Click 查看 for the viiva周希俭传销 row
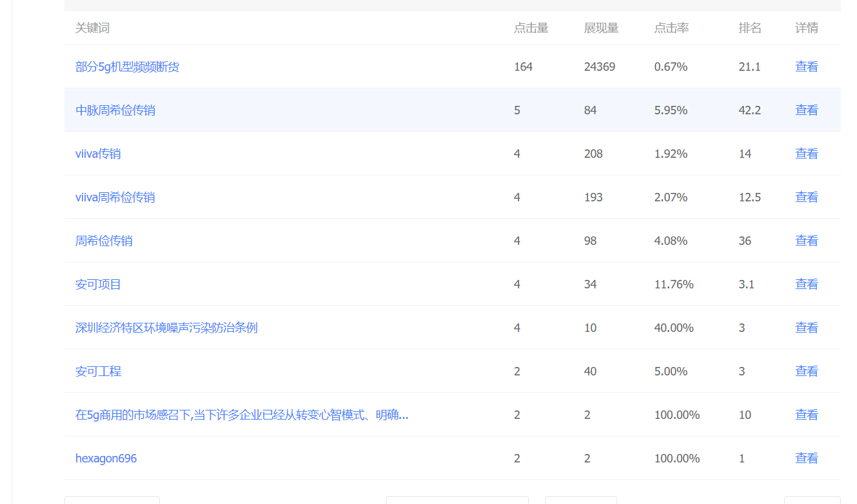Viewport: 857px width, 504px height. click(806, 197)
